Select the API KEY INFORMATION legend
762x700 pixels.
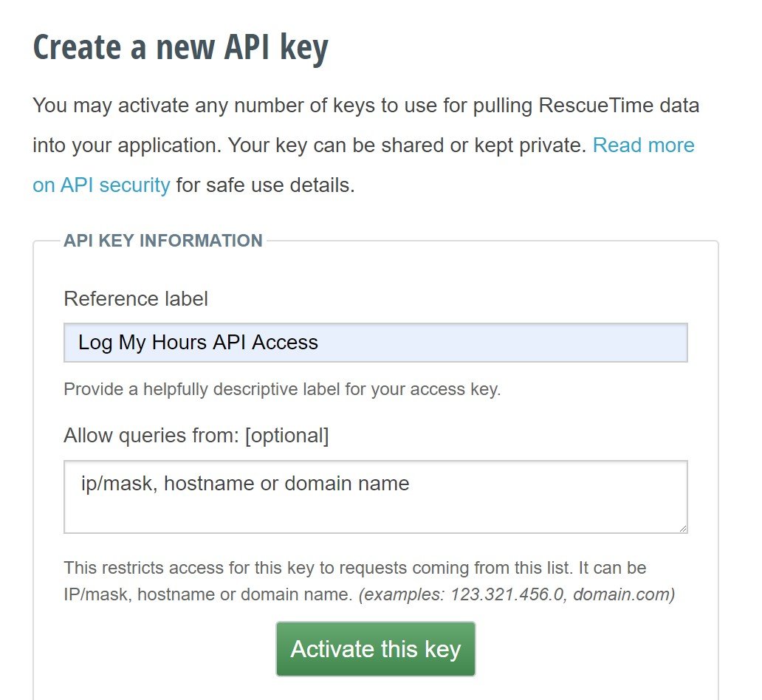(162, 241)
